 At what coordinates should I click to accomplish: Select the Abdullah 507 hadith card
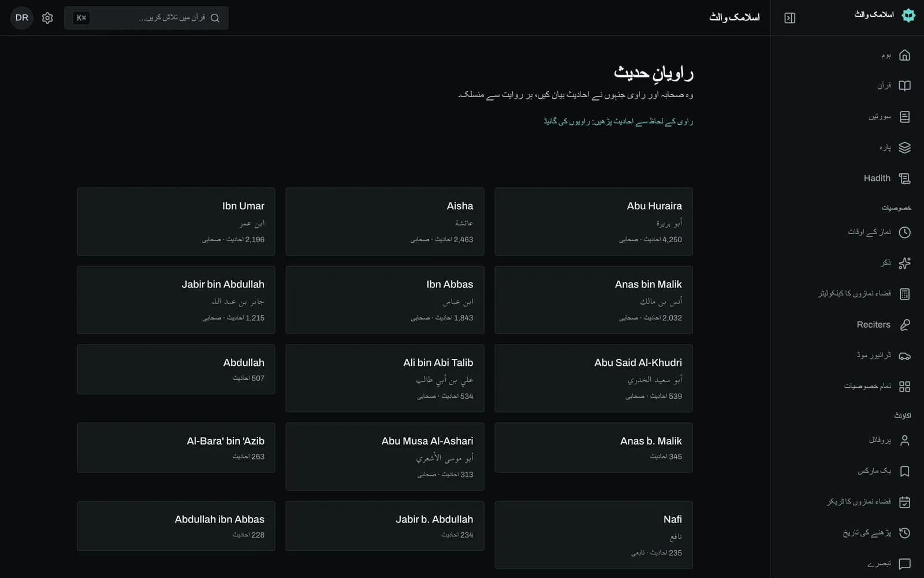pyautogui.click(x=176, y=369)
